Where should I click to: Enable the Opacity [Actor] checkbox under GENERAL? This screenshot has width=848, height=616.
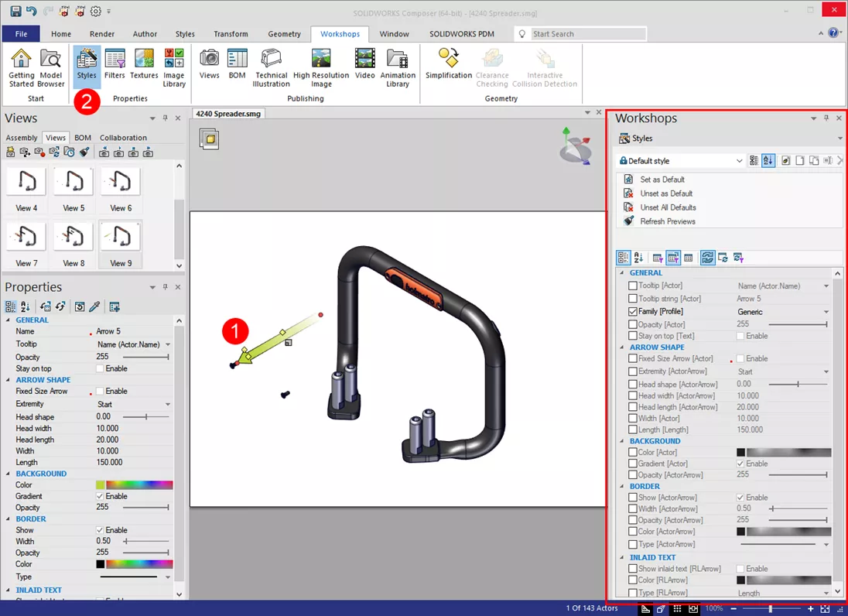633,324
